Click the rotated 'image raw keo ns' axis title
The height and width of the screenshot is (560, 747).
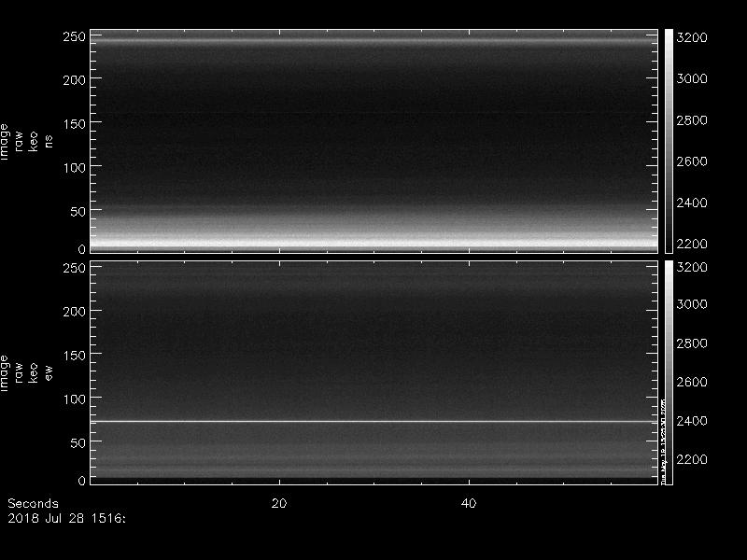coord(26,142)
